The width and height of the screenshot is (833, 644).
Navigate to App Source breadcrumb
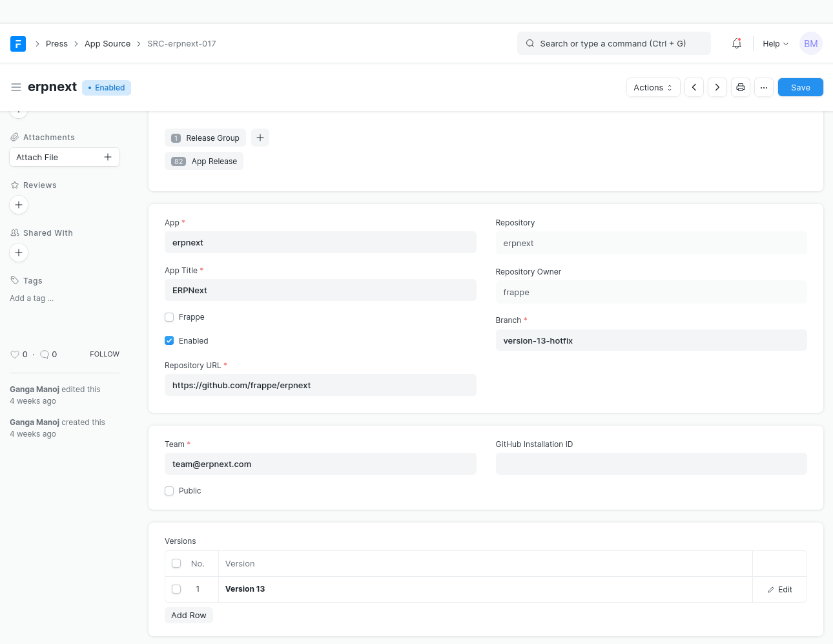click(x=107, y=44)
